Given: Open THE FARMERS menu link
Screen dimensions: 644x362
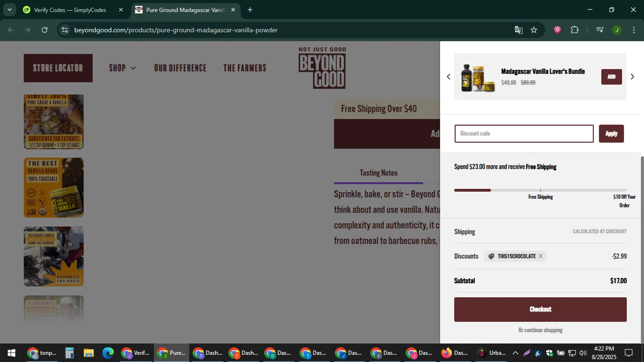Looking at the screenshot, I should point(245,68).
